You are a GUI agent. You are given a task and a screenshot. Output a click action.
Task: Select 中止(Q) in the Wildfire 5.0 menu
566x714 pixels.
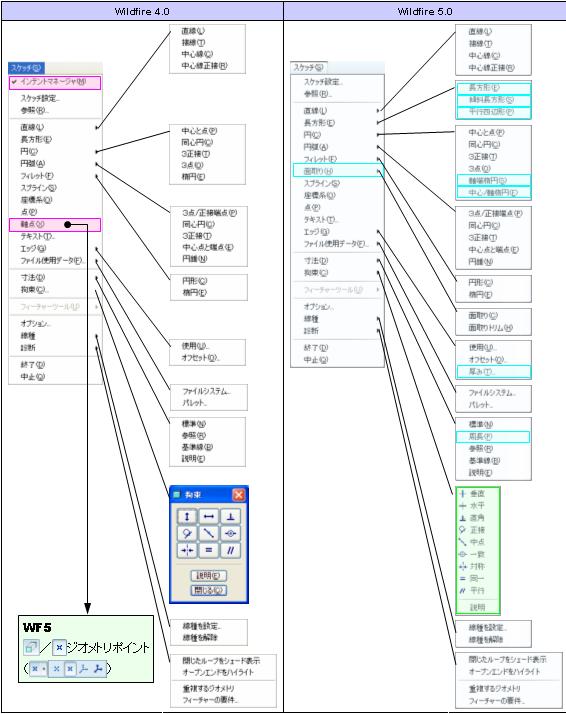pyautogui.click(x=337, y=360)
